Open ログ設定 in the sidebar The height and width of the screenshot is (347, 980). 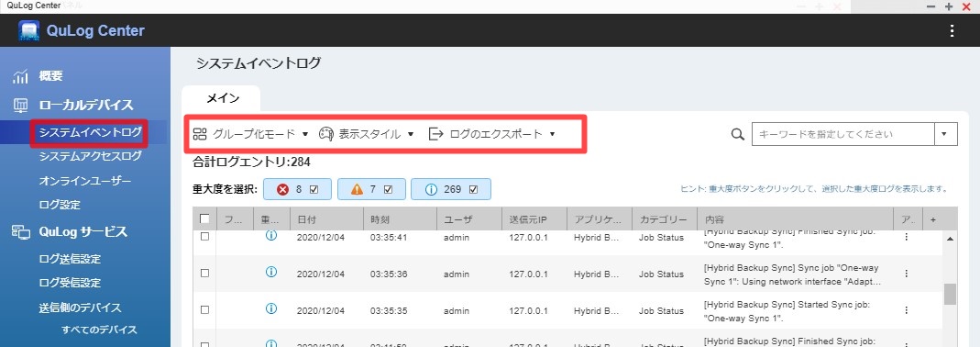[x=59, y=205]
